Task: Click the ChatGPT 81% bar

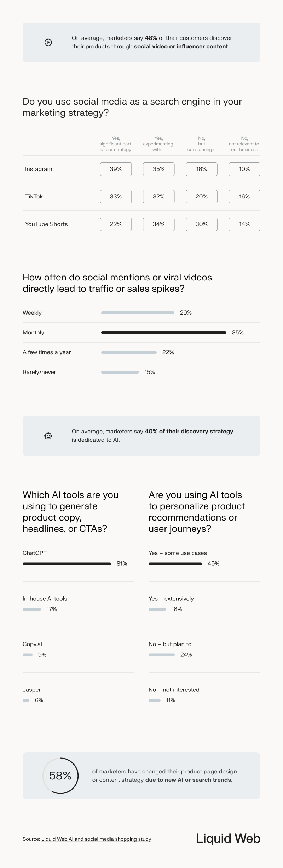Action: (67, 564)
